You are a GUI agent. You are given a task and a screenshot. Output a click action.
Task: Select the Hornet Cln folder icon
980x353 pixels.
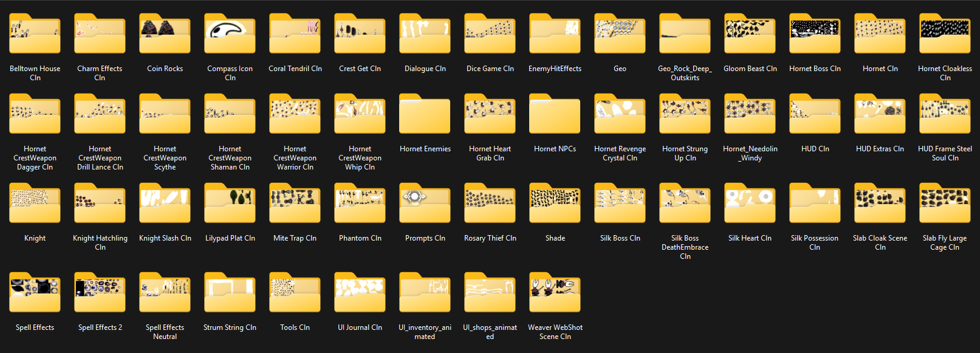pos(880,33)
